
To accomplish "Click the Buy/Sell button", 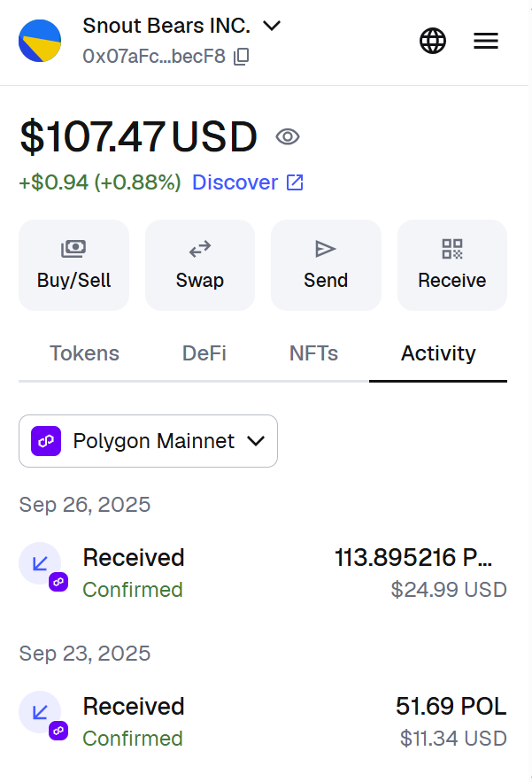I will coord(73,266).
